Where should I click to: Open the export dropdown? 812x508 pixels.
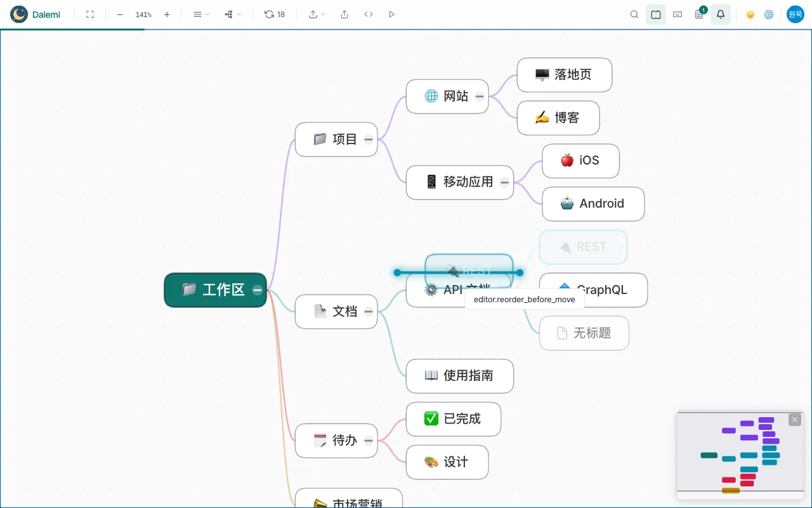coord(317,14)
